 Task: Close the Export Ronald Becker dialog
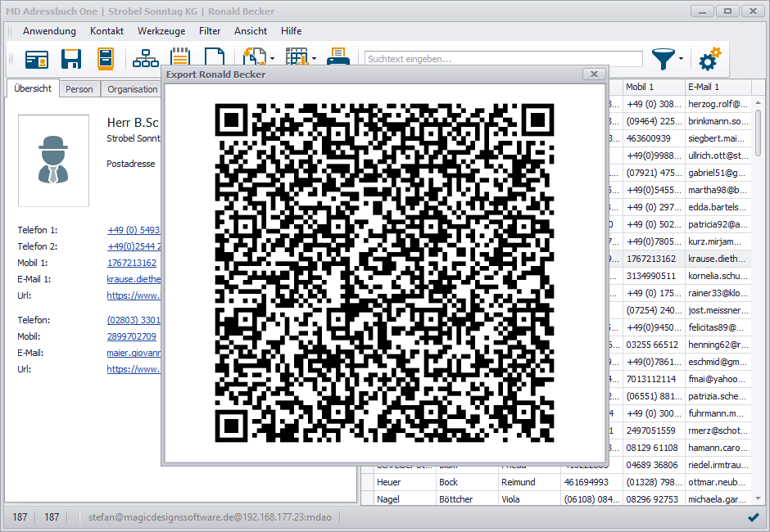pos(594,74)
